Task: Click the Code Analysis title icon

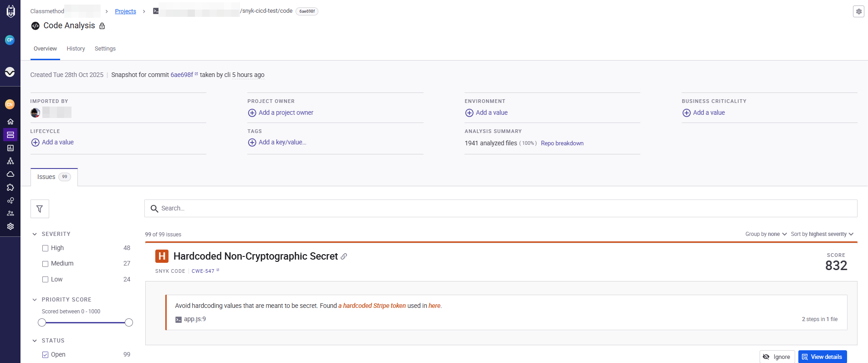Action: pos(35,26)
